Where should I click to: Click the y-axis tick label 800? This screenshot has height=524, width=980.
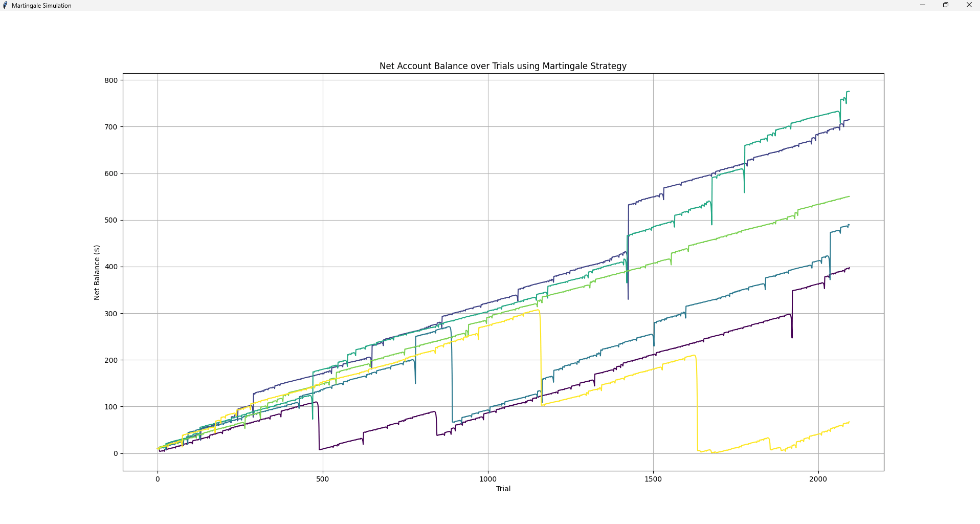(111, 80)
